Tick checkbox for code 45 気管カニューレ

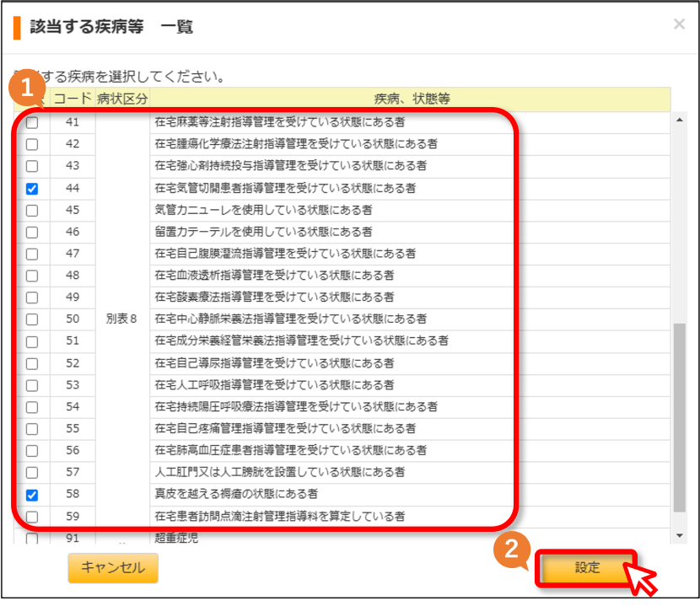point(32,210)
